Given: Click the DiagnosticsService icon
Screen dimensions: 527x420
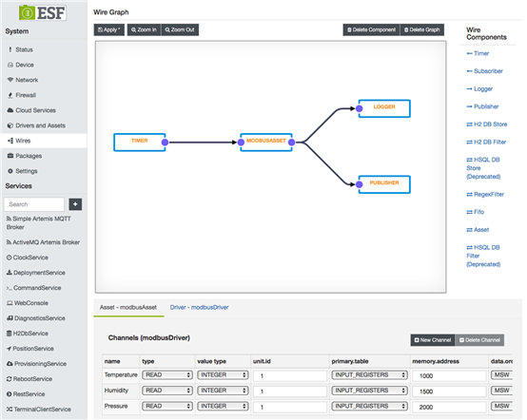Looking at the screenshot, I should [x=10, y=318].
